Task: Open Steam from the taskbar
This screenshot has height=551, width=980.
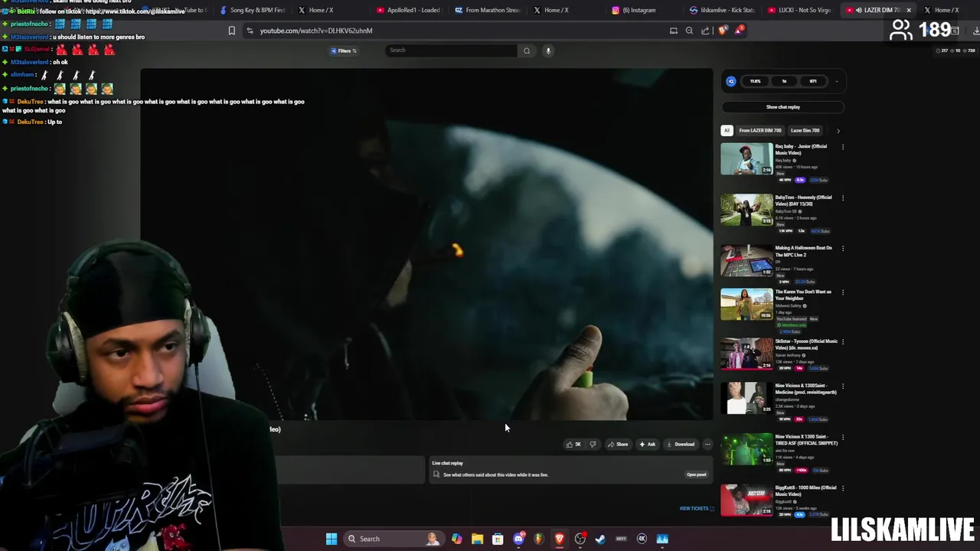Action: [600, 539]
